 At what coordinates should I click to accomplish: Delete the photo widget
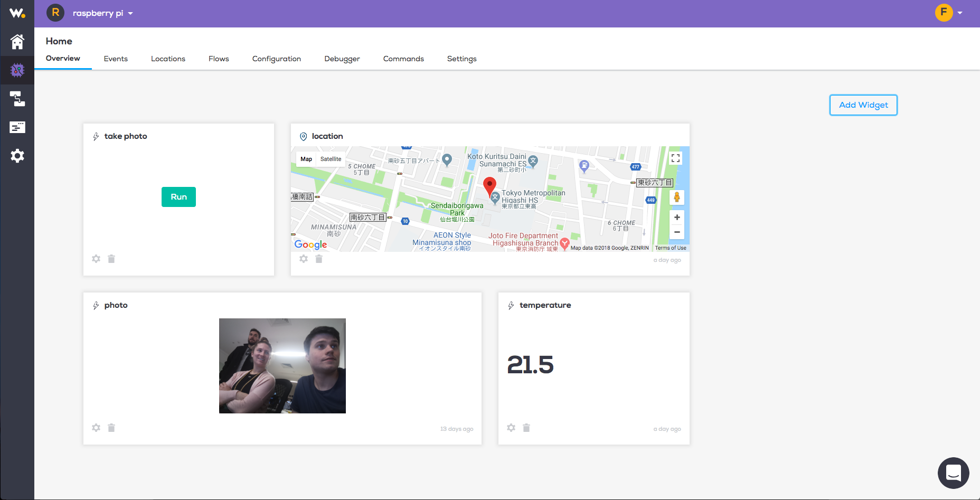coord(111,428)
